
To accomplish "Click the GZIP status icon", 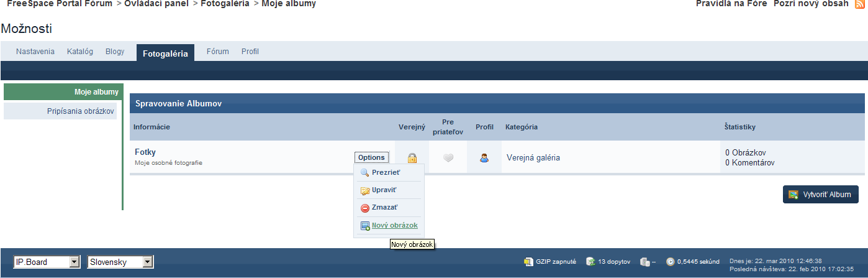I will point(528,262).
